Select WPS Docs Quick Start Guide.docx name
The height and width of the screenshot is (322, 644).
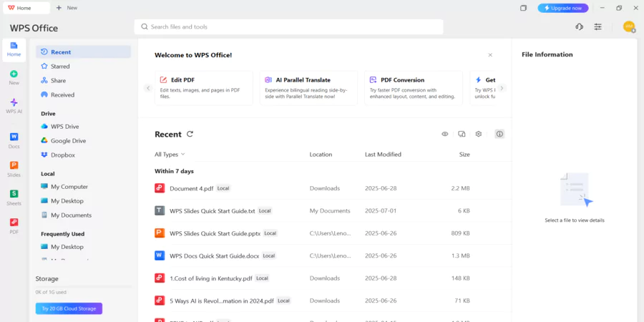point(215,256)
